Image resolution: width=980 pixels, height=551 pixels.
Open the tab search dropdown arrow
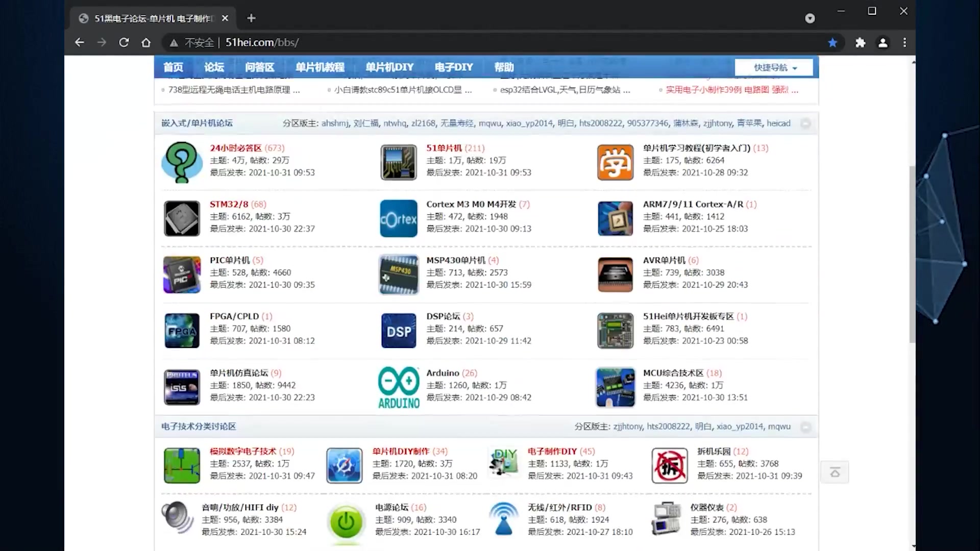click(x=810, y=18)
